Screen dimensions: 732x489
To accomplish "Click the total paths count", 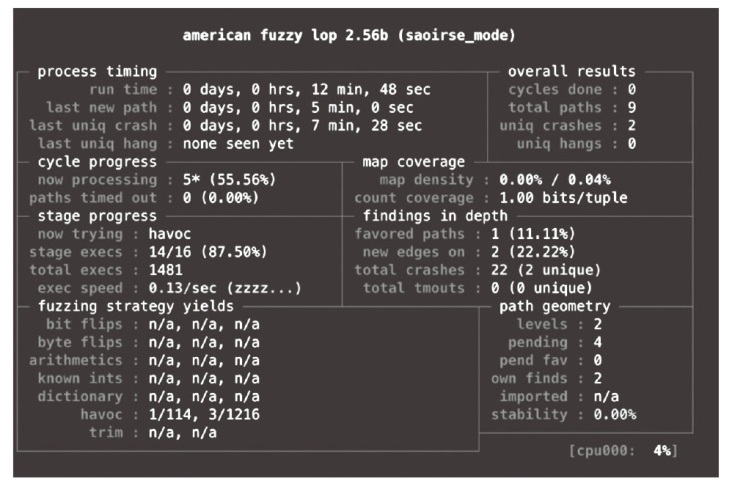I will [x=630, y=108].
